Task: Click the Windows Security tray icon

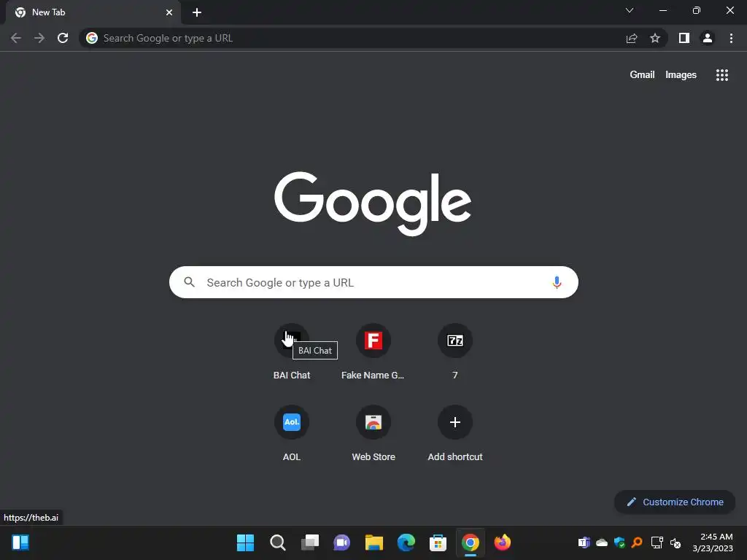Action: (619, 542)
